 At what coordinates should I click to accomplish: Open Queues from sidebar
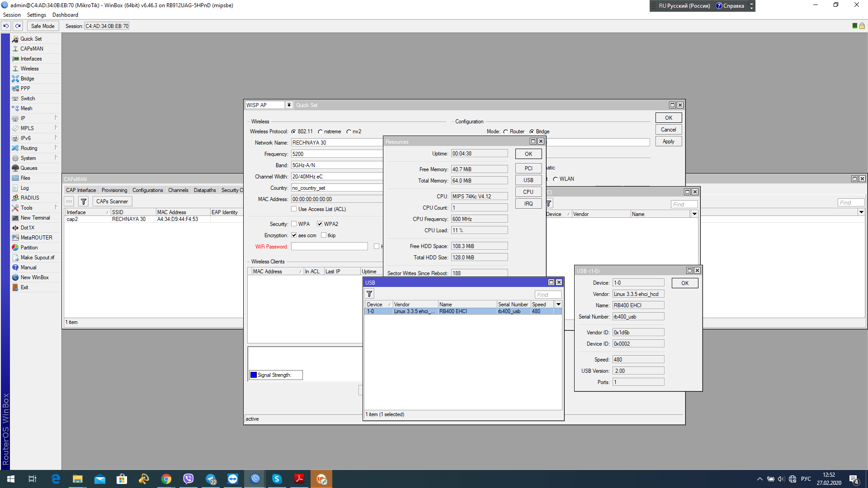coord(29,168)
